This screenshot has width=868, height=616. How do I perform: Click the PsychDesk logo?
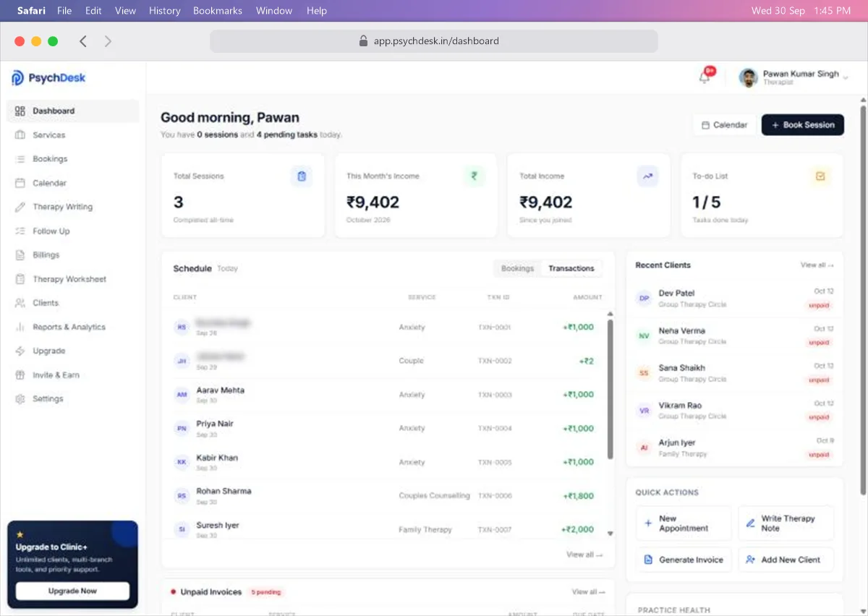[x=48, y=78]
